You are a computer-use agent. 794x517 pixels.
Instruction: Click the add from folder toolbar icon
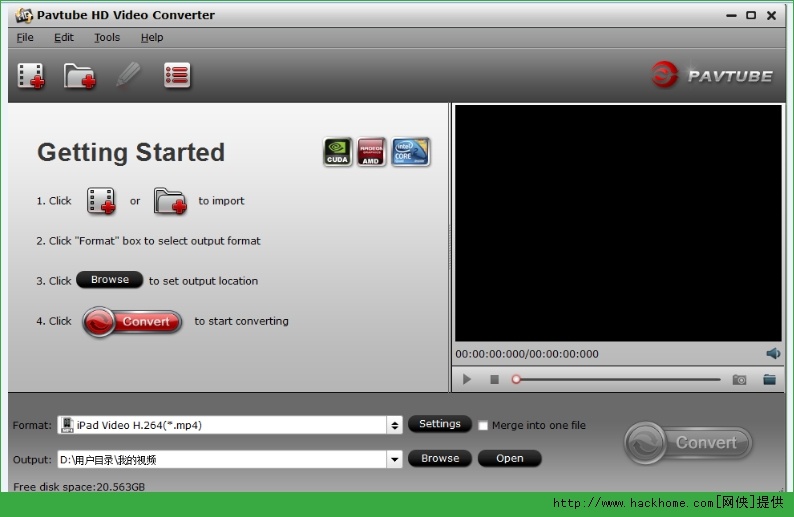[80, 76]
